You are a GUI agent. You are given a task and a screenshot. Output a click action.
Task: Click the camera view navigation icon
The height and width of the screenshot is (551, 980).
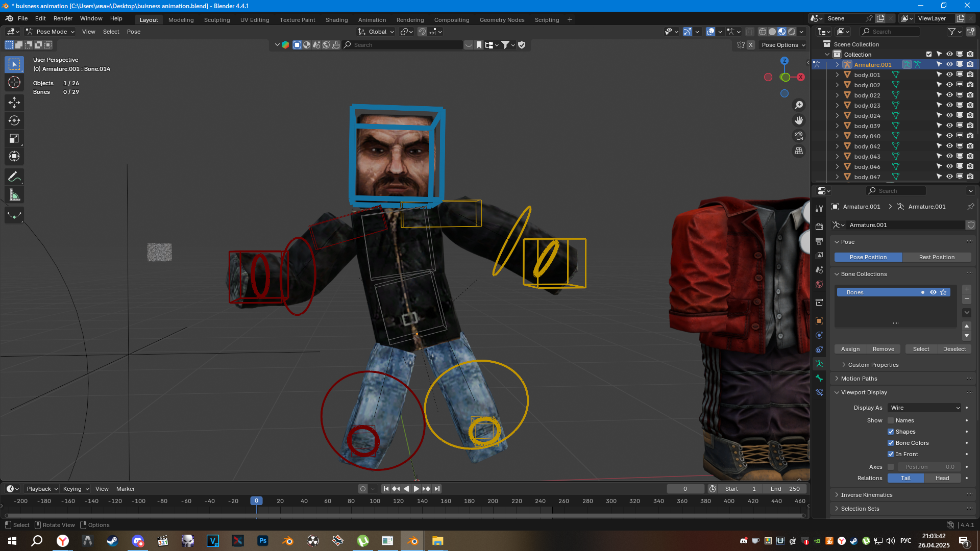(799, 136)
